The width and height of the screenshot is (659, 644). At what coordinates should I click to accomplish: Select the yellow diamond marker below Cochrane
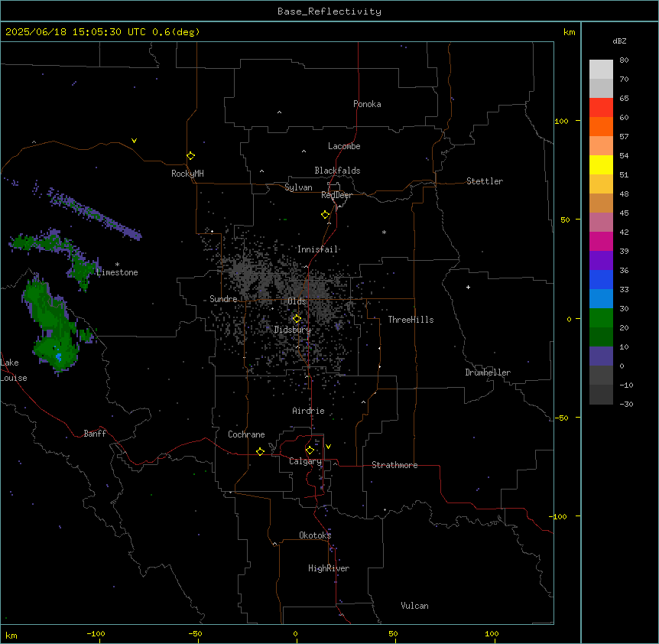click(x=260, y=451)
